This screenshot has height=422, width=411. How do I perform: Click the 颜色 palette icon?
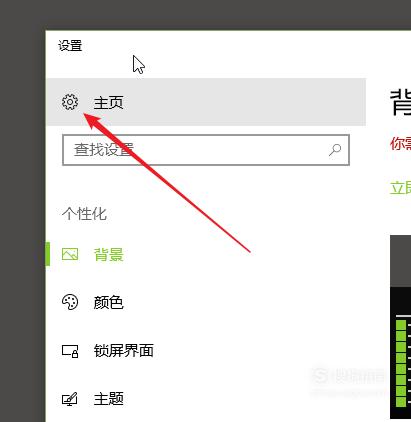(x=70, y=302)
